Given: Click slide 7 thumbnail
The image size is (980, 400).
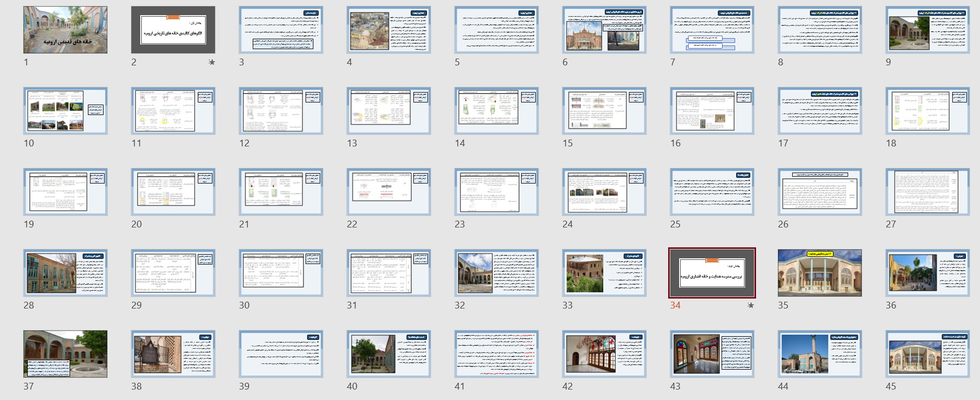Looking at the screenshot, I should pos(712,30).
